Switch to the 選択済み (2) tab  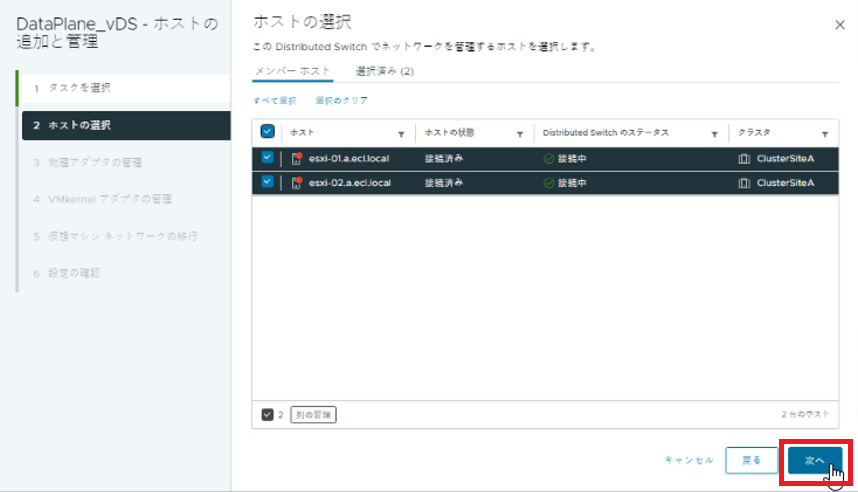(385, 71)
